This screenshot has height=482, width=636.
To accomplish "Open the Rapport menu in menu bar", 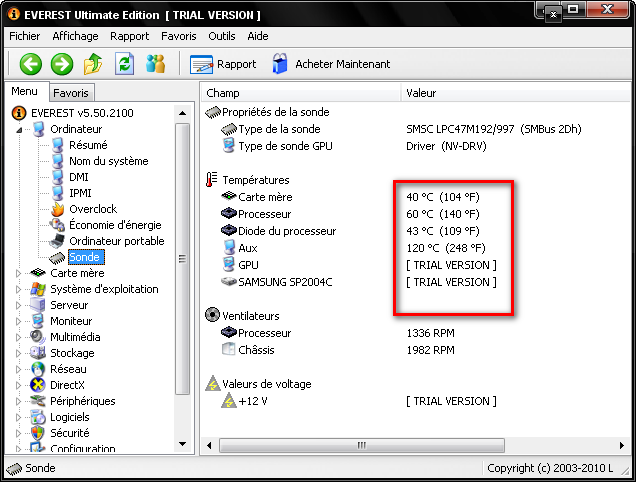I will [x=130, y=36].
